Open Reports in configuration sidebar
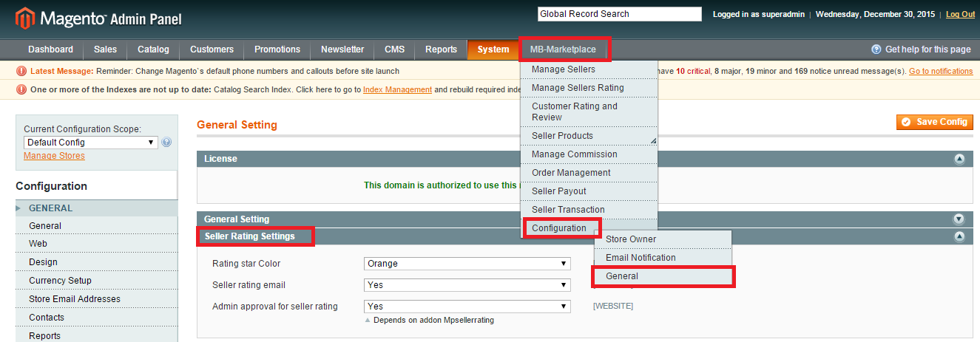The image size is (980, 342). point(96,335)
